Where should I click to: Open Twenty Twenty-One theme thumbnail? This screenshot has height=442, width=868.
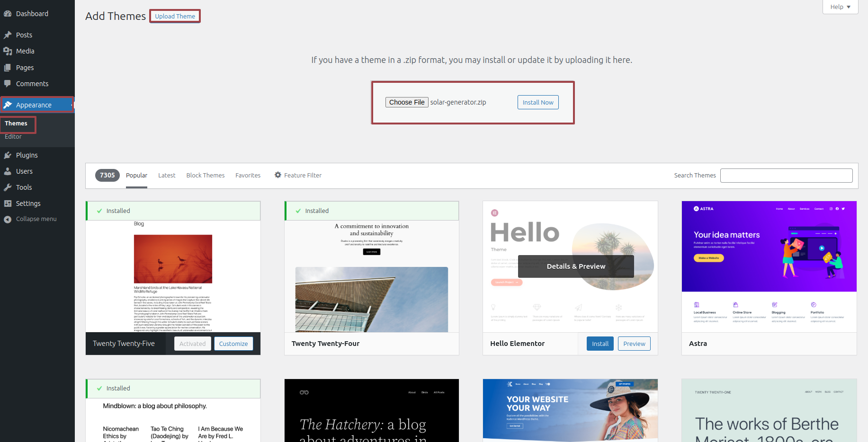coord(769,410)
